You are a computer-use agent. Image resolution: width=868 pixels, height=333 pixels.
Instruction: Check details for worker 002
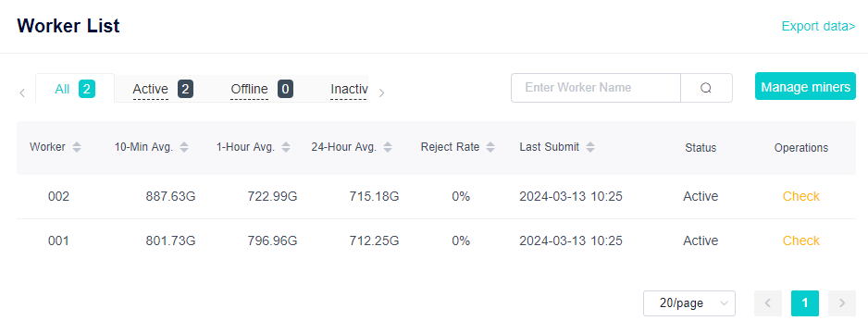[801, 196]
